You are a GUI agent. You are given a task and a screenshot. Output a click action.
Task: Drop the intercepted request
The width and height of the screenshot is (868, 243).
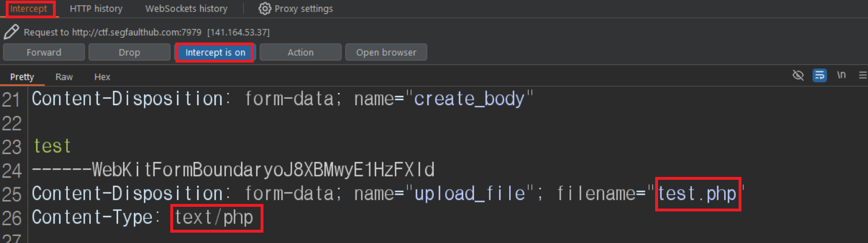129,52
